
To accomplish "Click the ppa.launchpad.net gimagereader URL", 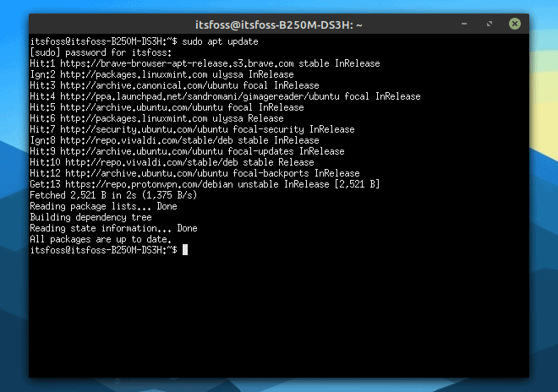I will coord(200,97).
